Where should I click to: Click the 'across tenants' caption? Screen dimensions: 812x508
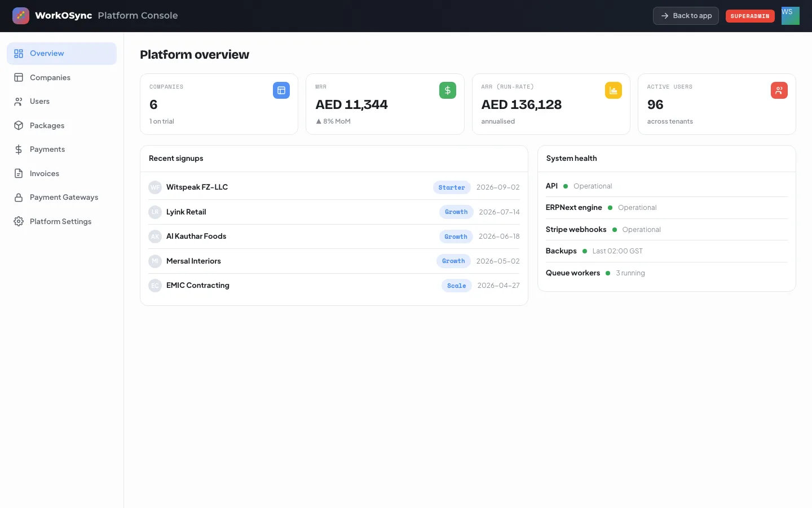click(x=670, y=121)
